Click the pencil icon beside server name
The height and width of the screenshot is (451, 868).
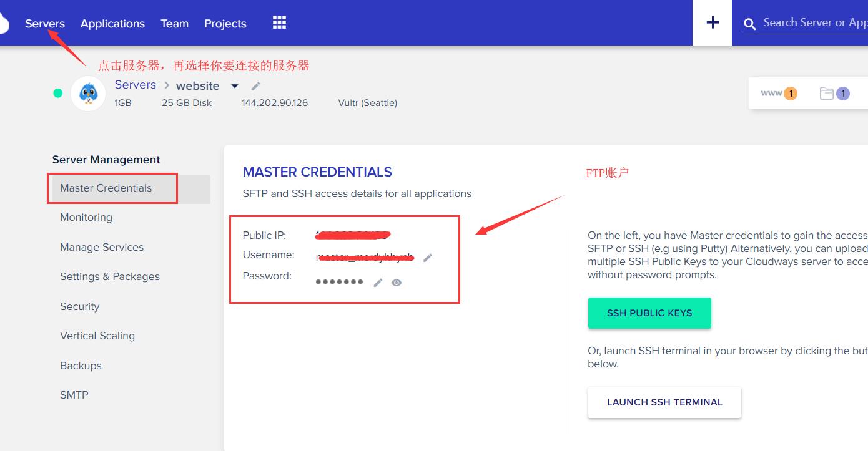255,86
